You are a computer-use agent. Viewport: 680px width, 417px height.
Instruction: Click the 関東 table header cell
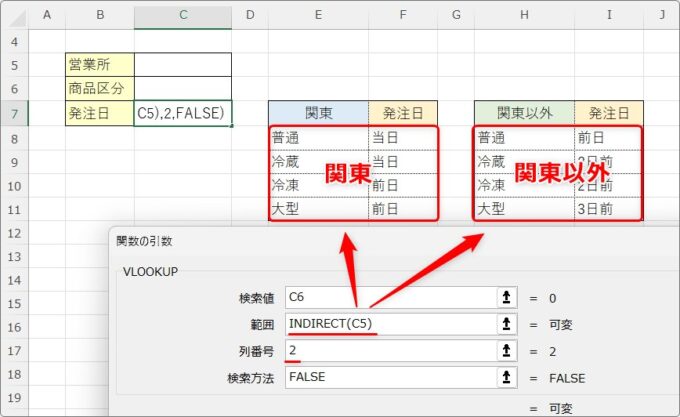click(318, 113)
